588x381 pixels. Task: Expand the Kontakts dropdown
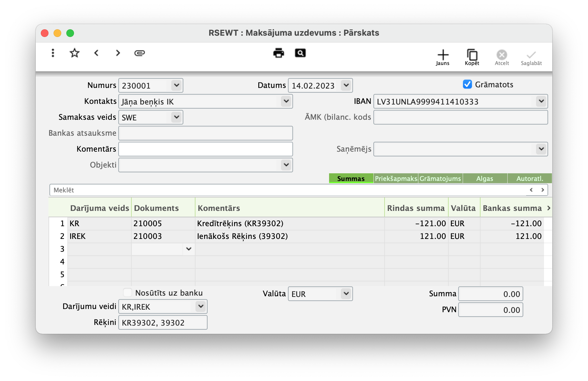pos(286,101)
